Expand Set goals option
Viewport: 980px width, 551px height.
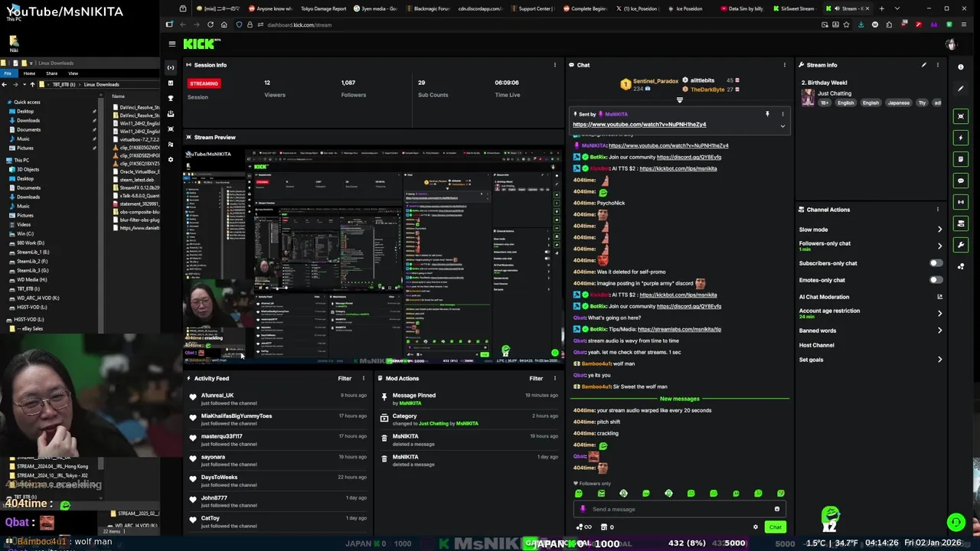(x=939, y=360)
